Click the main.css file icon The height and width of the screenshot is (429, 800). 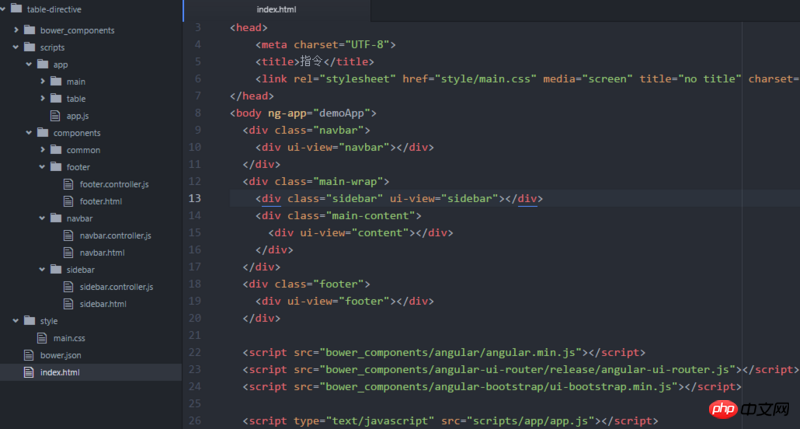click(x=42, y=338)
